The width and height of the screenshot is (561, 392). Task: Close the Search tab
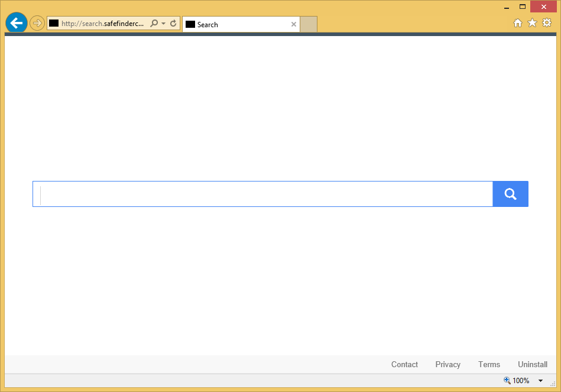(x=294, y=24)
